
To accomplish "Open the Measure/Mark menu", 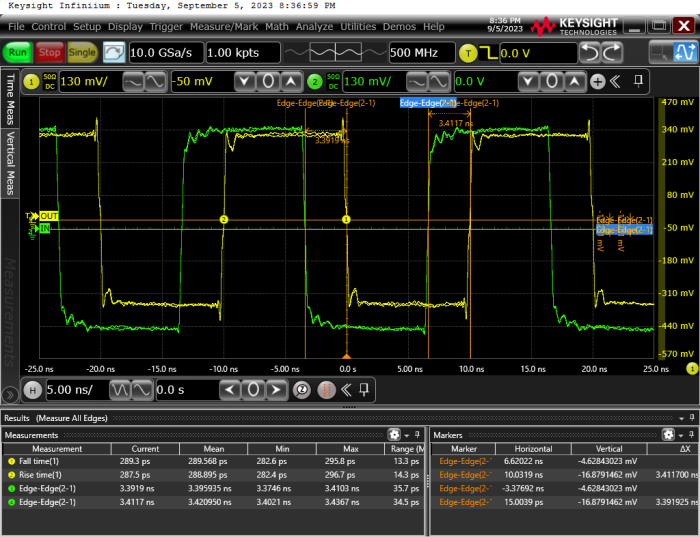I will tap(226, 26).
